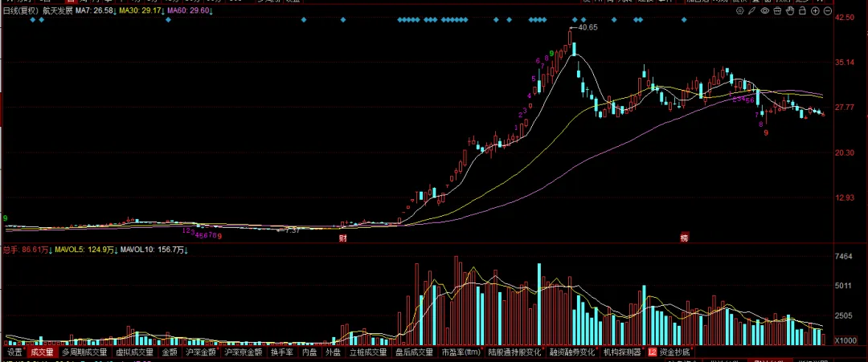Switch to 虚拟成交量 indicator tab
Screen dimensions: 868x362
click(134, 352)
